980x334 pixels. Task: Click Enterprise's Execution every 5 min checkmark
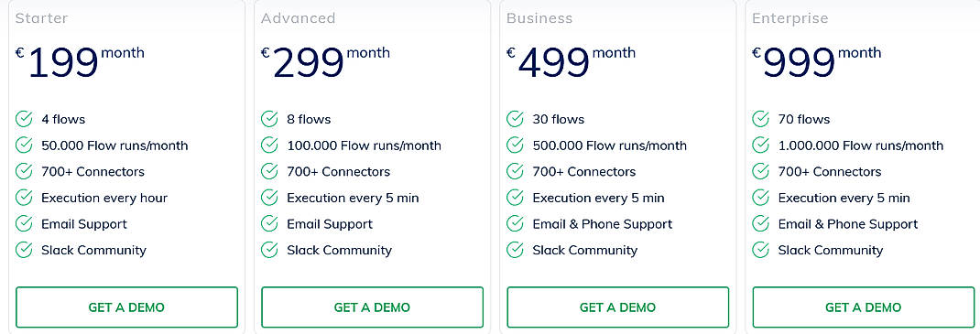click(x=760, y=198)
